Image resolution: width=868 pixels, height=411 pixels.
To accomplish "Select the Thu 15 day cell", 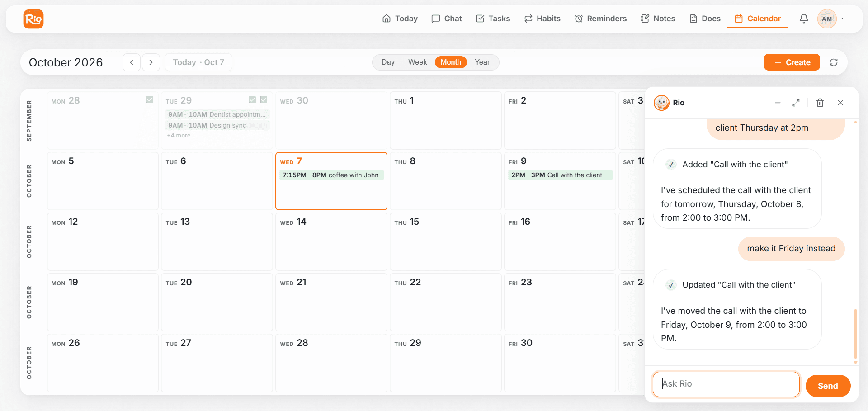I will point(445,241).
